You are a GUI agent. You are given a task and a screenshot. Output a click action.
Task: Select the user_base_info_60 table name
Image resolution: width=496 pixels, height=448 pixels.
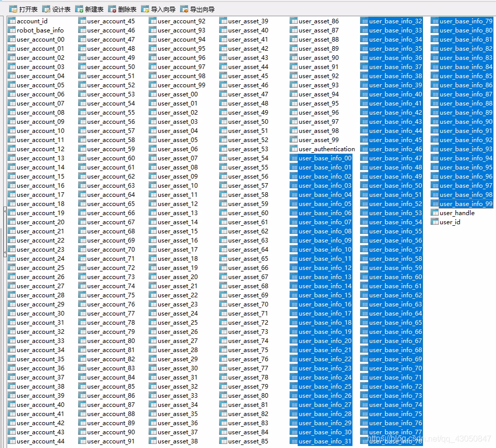click(396, 277)
